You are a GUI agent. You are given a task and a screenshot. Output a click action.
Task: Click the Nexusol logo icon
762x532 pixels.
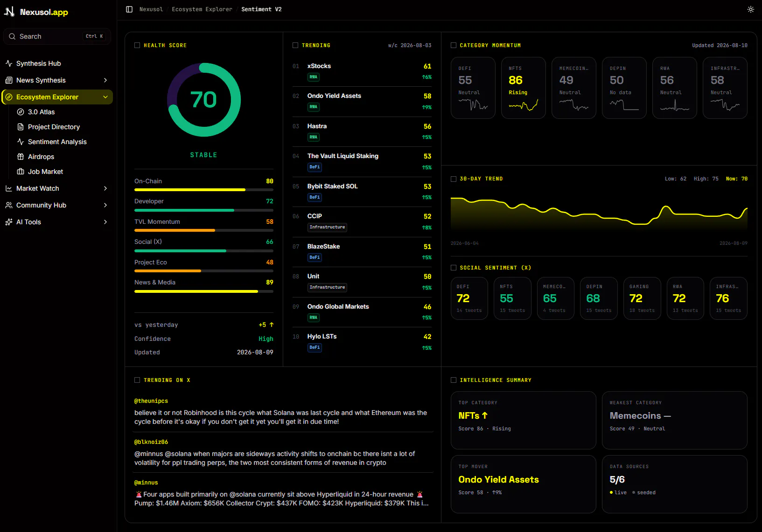pyautogui.click(x=9, y=12)
